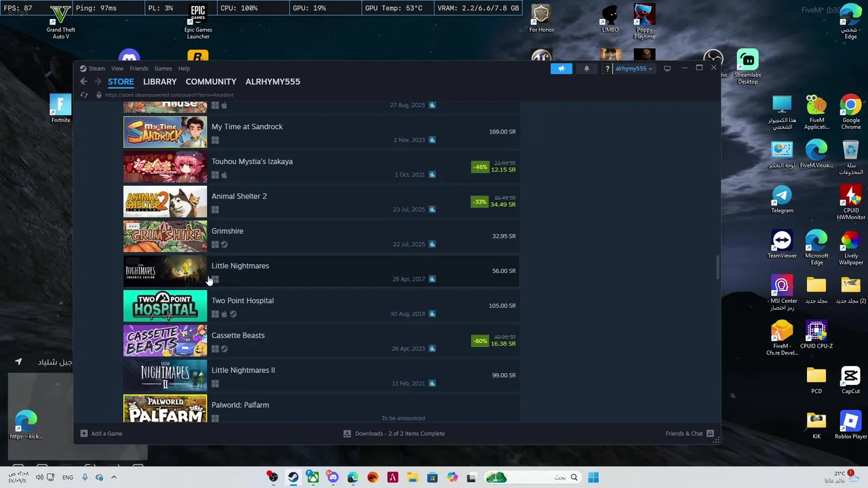The height and width of the screenshot is (488, 868).
Task: Click the Cassette Beasts thumbnail image
Action: click(165, 341)
